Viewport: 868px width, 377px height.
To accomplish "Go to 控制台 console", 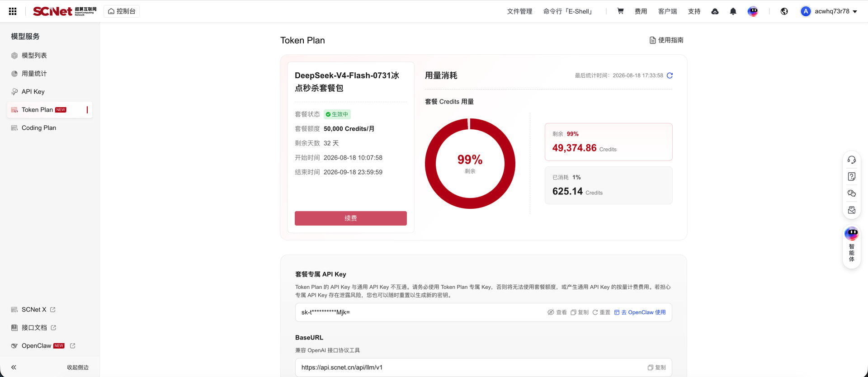I will pyautogui.click(x=122, y=11).
